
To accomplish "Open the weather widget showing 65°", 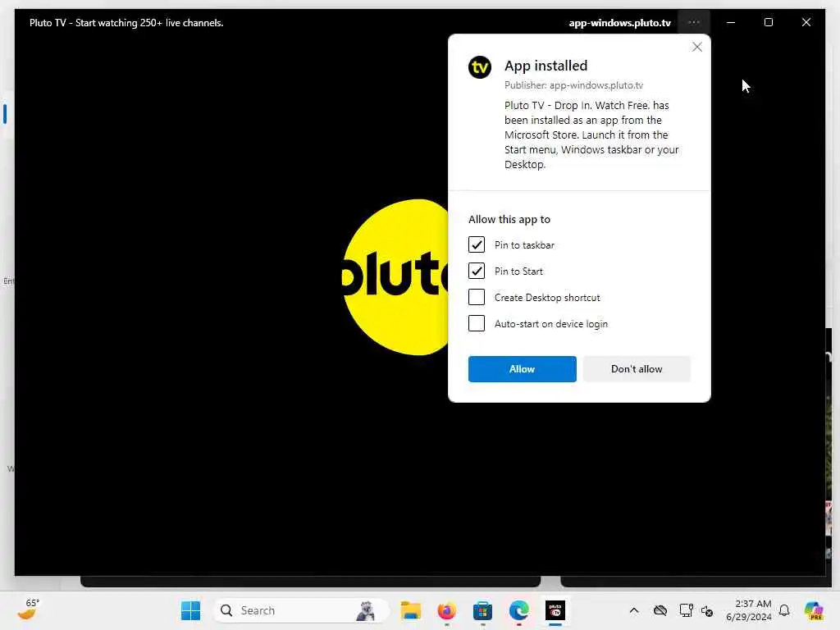I will click(29, 609).
